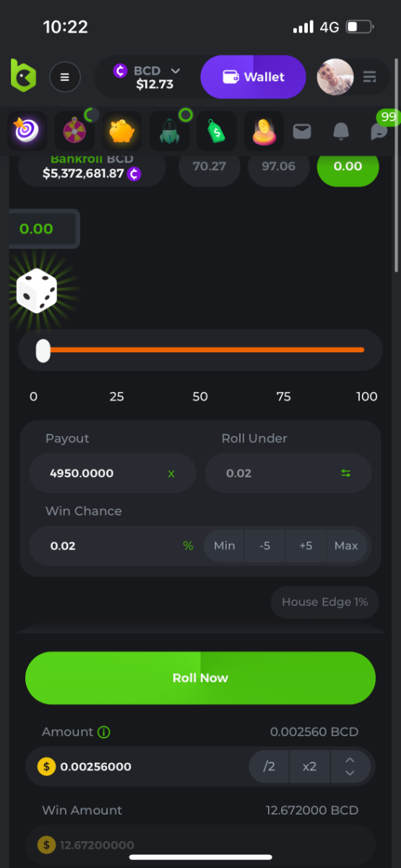401x868 pixels.
Task: Click the Max win chance button
Action: pyautogui.click(x=346, y=545)
